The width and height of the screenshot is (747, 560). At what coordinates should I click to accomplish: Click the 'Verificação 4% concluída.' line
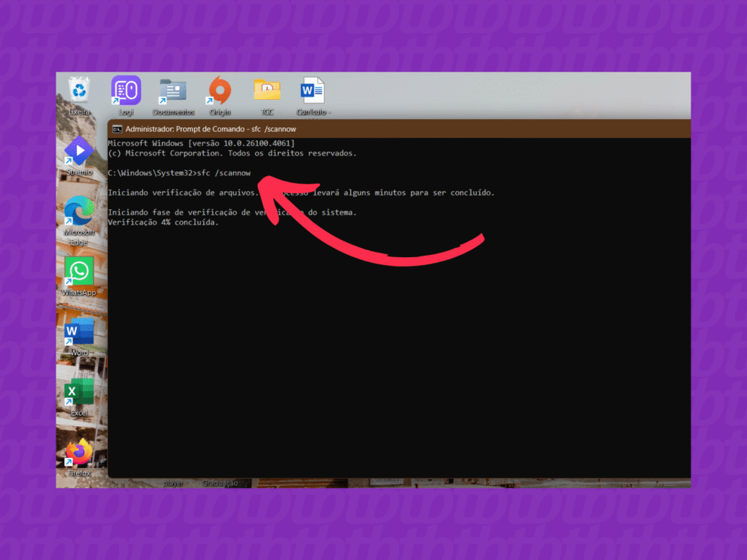(x=163, y=223)
